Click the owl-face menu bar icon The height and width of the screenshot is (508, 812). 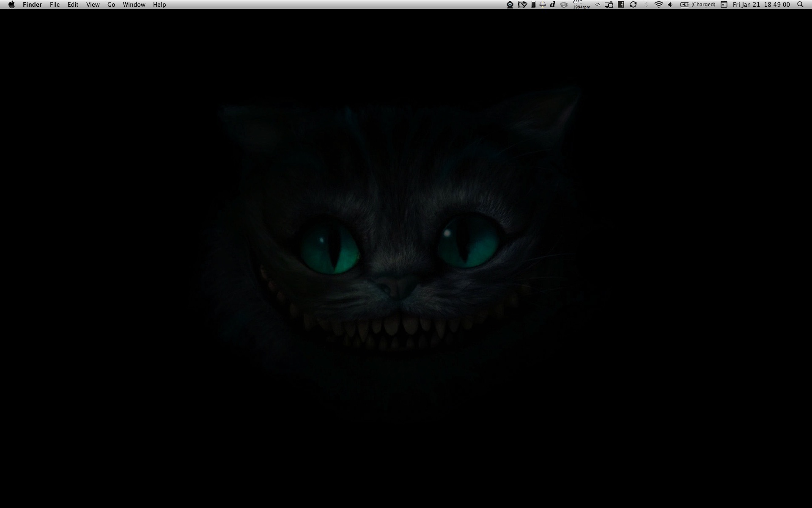(510, 5)
